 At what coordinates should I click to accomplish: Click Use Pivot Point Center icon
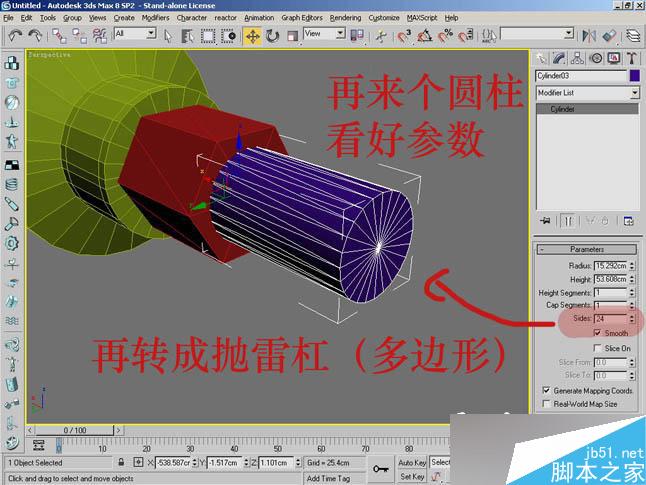357,36
